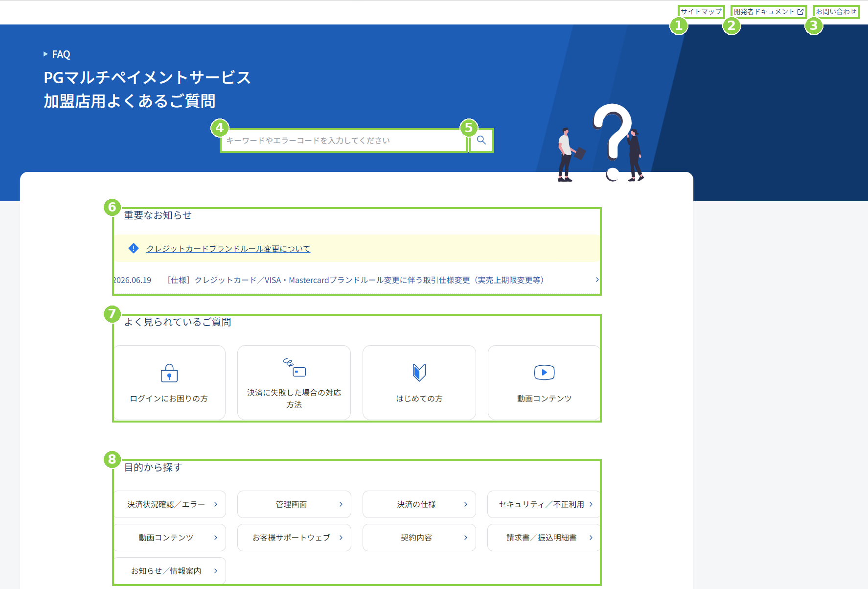Open the 決済の仕様 category
This screenshot has height=589, width=868.
[x=419, y=504]
